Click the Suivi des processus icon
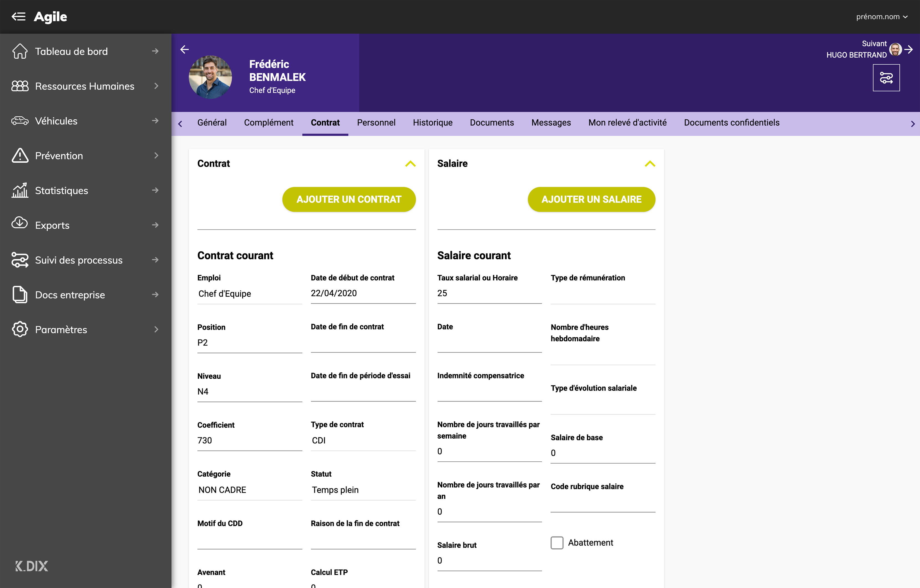This screenshot has width=920, height=588. [20, 260]
